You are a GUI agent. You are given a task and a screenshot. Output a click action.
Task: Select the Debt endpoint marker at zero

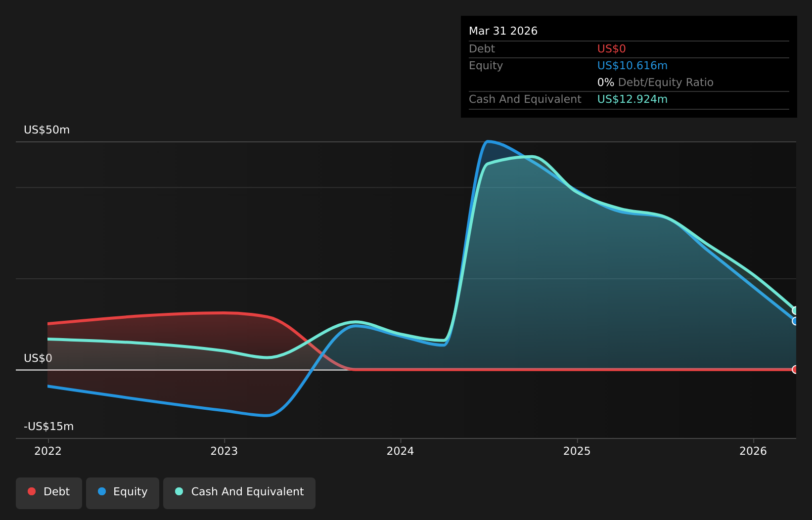[796, 369]
